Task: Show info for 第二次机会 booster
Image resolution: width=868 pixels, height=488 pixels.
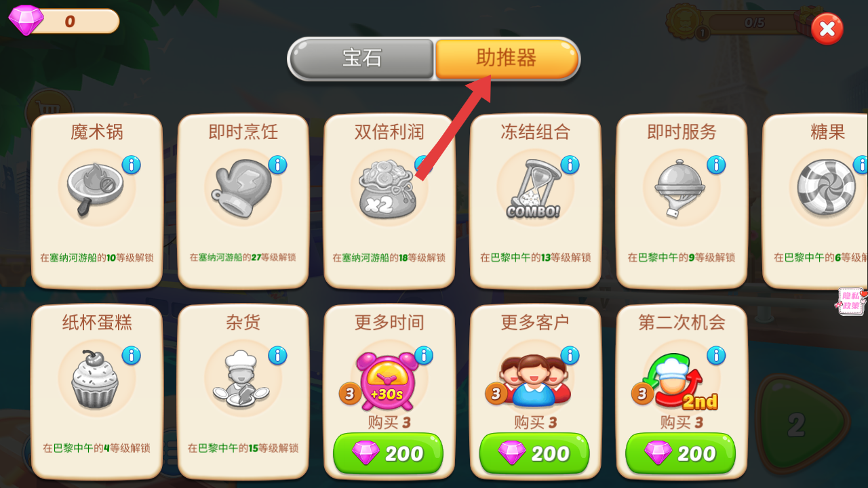Action: (x=716, y=355)
